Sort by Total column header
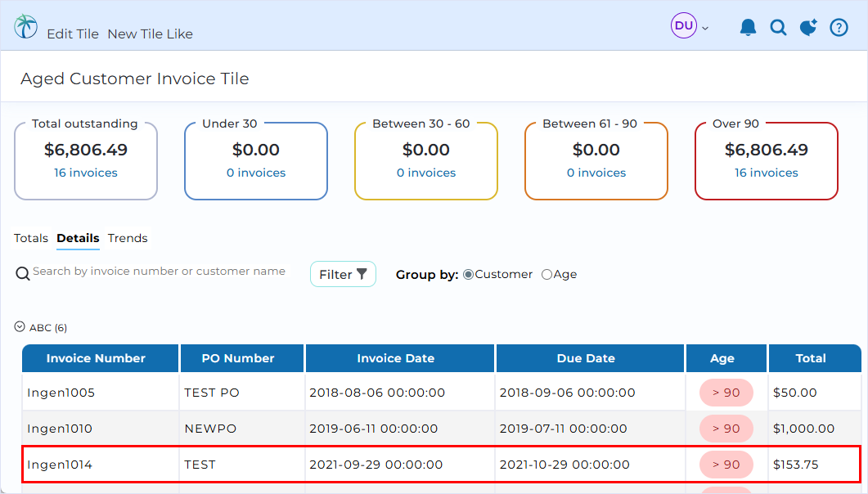868x494 pixels. [815, 358]
